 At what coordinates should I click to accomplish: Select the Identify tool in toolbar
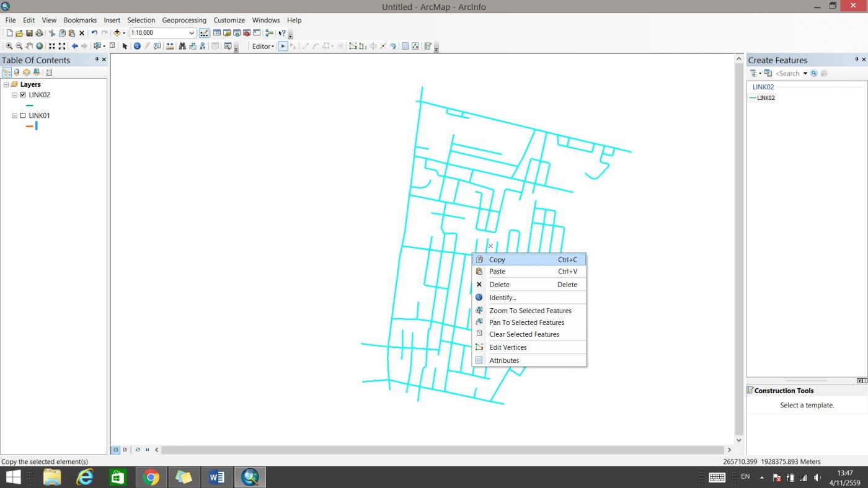[x=137, y=47]
